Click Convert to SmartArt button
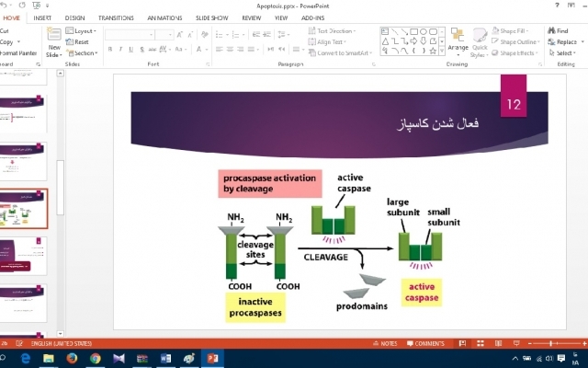This screenshot has height=368, width=588. click(x=340, y=53)
